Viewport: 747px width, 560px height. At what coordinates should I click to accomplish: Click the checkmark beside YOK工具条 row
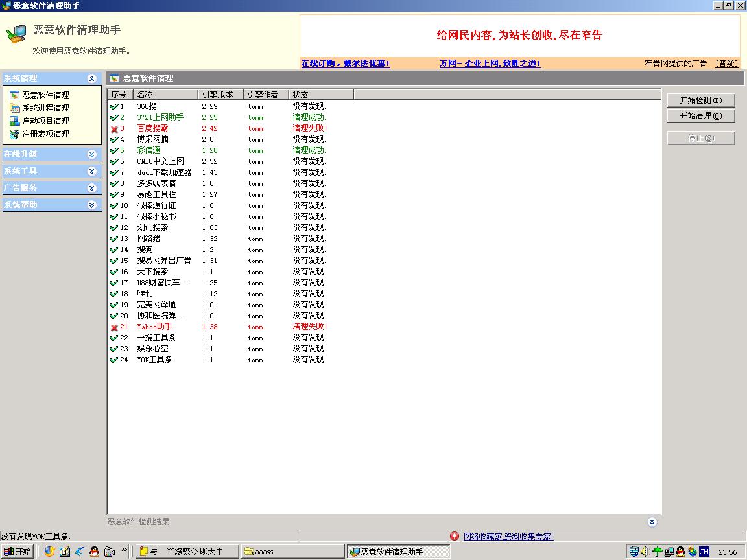click(114, 360)
